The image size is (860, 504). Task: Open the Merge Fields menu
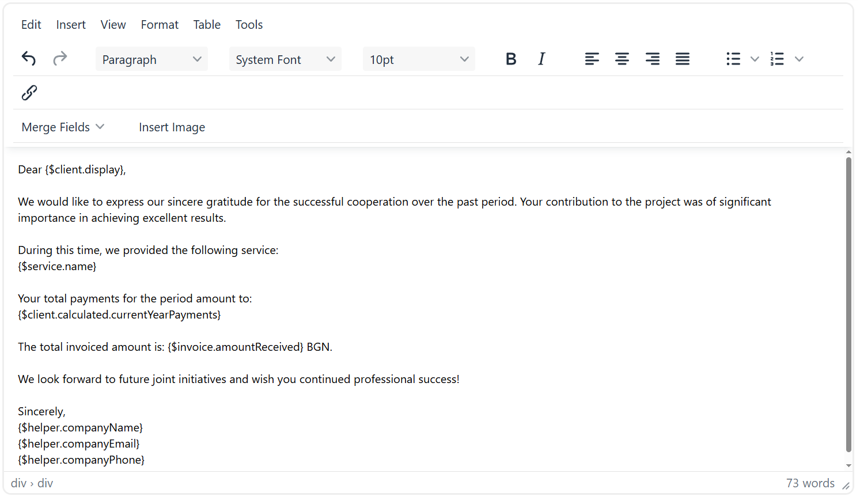[x=62, y=127]
